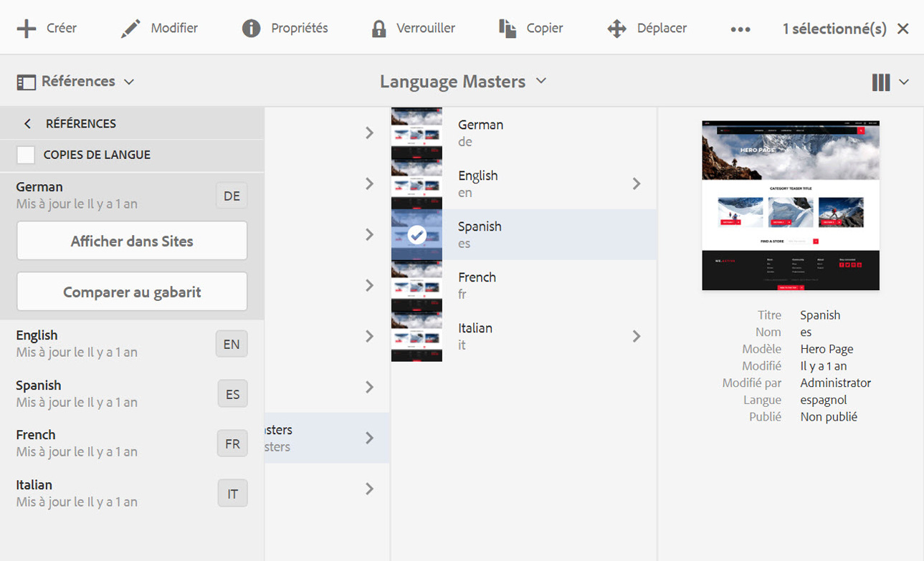Expand the English 'en' page chevron

(x=636, y=184)
